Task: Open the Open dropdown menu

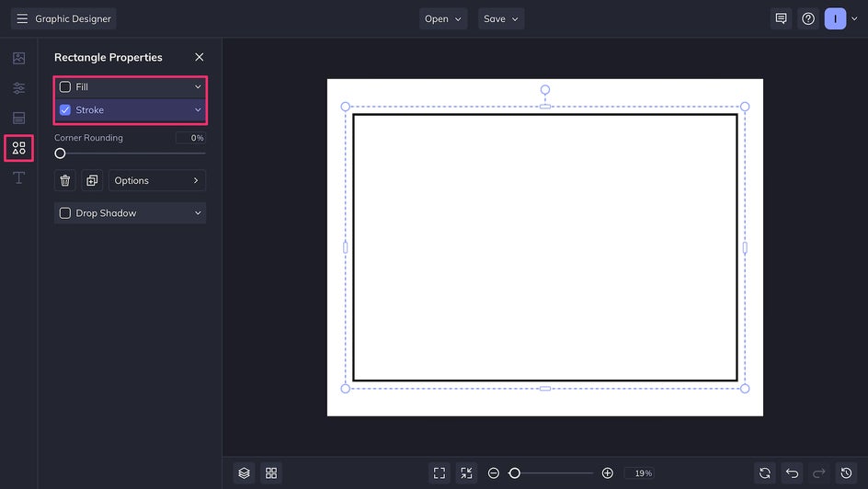Action: (x=443, y=18)
